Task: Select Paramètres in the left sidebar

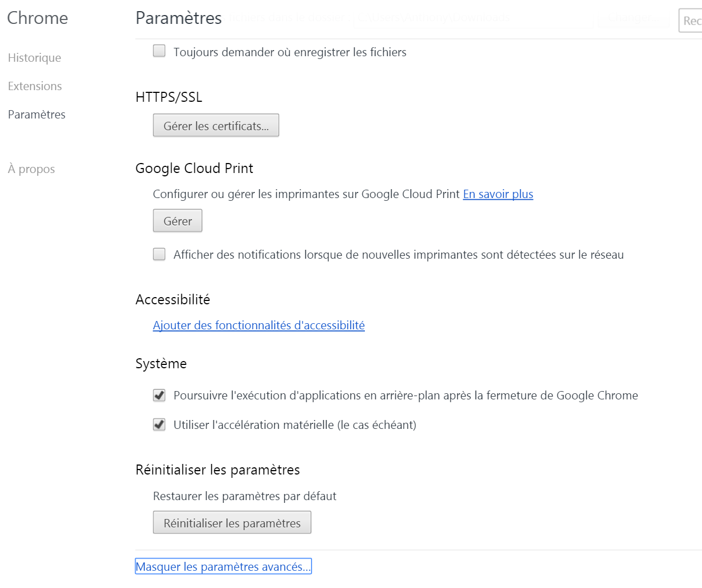Action: (37, 115)
